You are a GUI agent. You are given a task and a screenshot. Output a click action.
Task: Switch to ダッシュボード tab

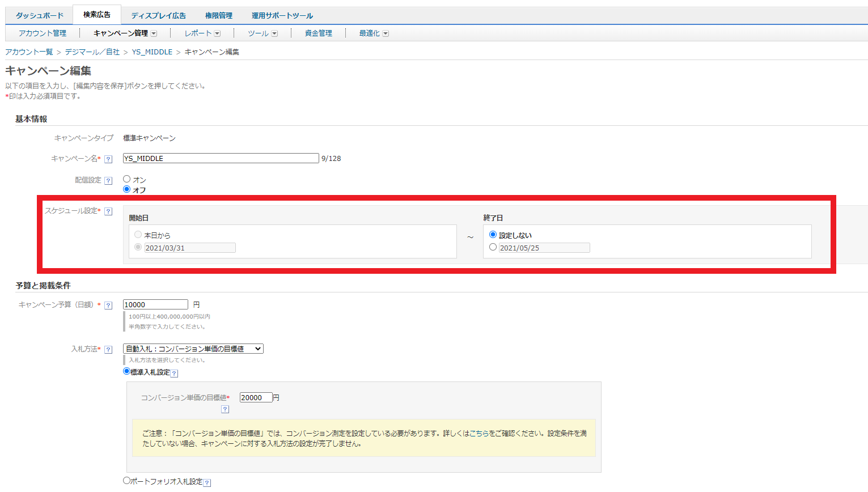tap(40, 15)
